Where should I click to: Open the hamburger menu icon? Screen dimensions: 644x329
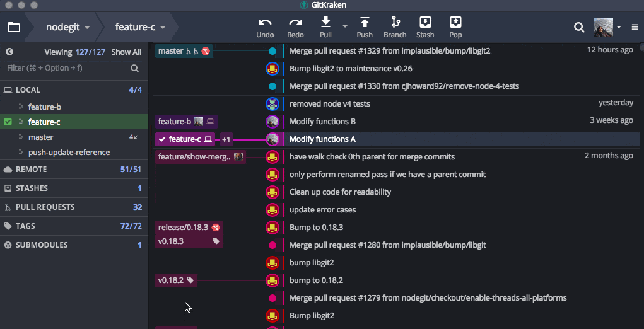(635, 28)
